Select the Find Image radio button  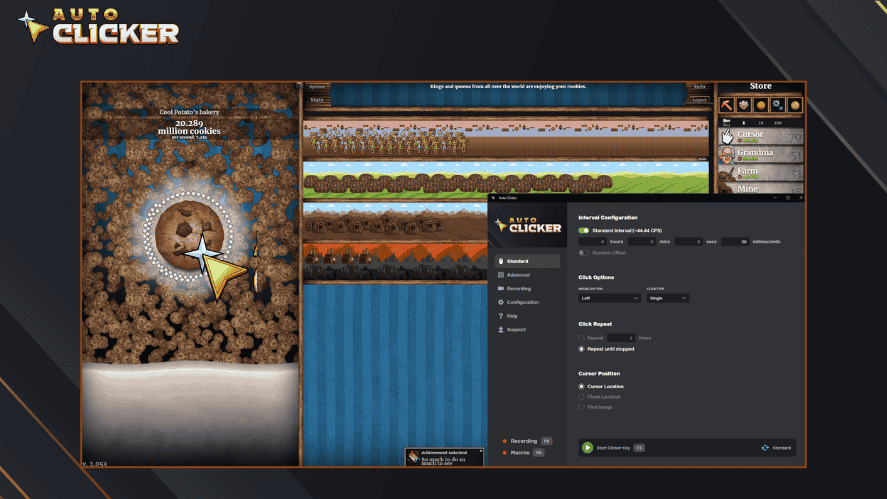click(x=581, y=407)
